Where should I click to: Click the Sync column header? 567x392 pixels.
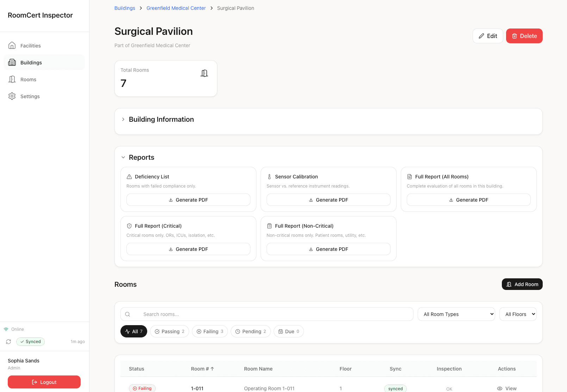pyautogui.click(x=395, y=369)
